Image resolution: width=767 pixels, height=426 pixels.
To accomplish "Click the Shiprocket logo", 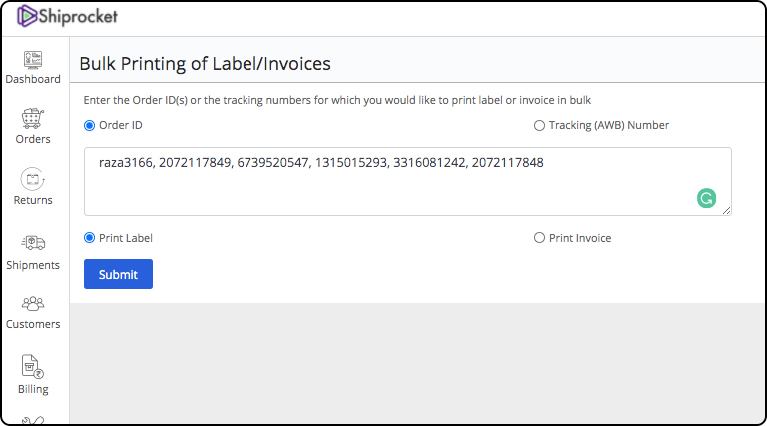I will pos(68,16).
